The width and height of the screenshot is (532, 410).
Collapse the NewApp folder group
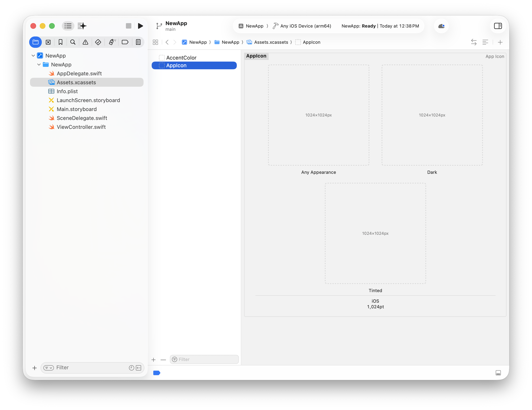coord(39,64)
